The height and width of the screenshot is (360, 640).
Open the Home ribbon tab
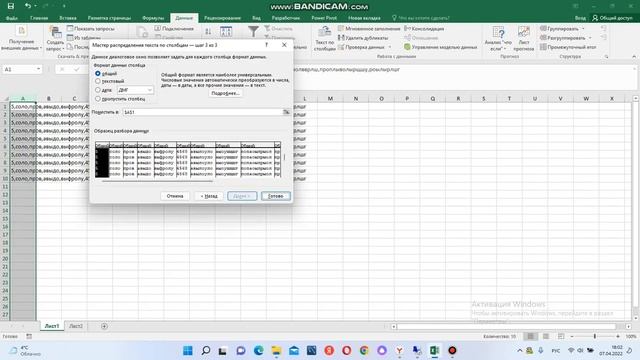[39, 18]
